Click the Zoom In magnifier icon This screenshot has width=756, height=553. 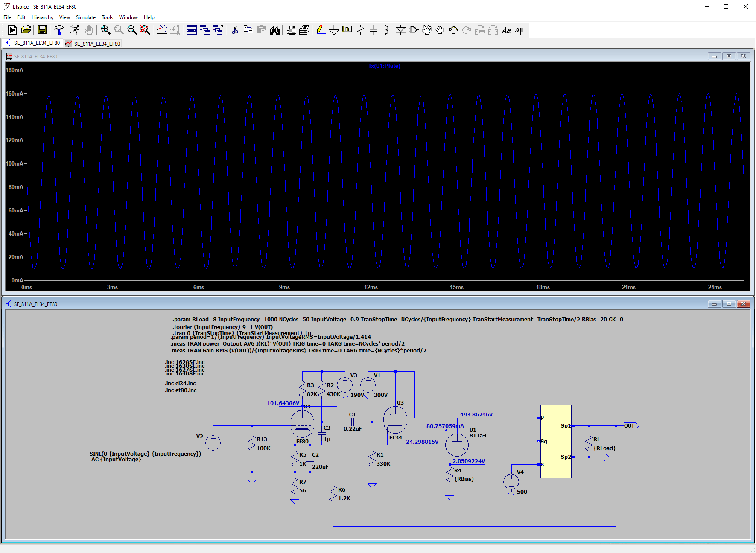[x=105, y=30]
